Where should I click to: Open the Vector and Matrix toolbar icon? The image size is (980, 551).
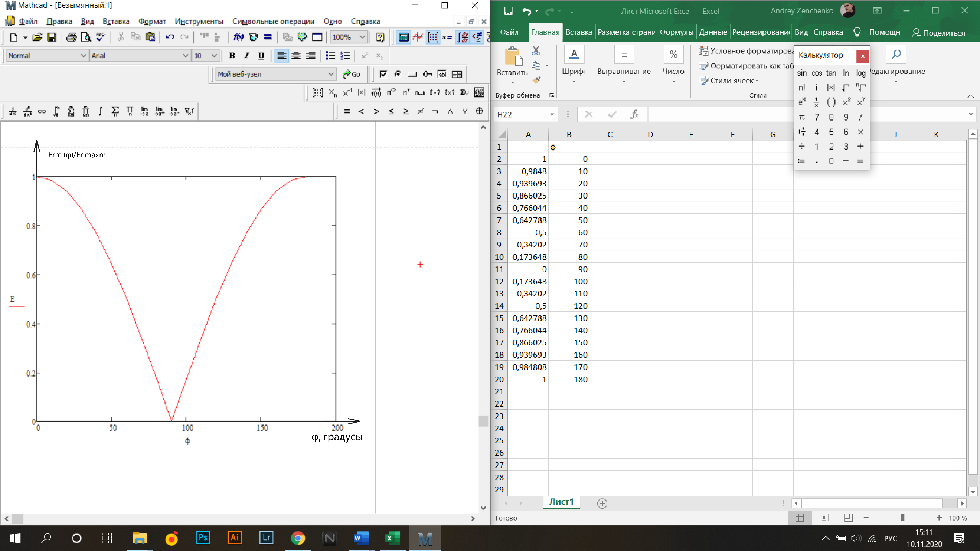[x=433, y=37]
